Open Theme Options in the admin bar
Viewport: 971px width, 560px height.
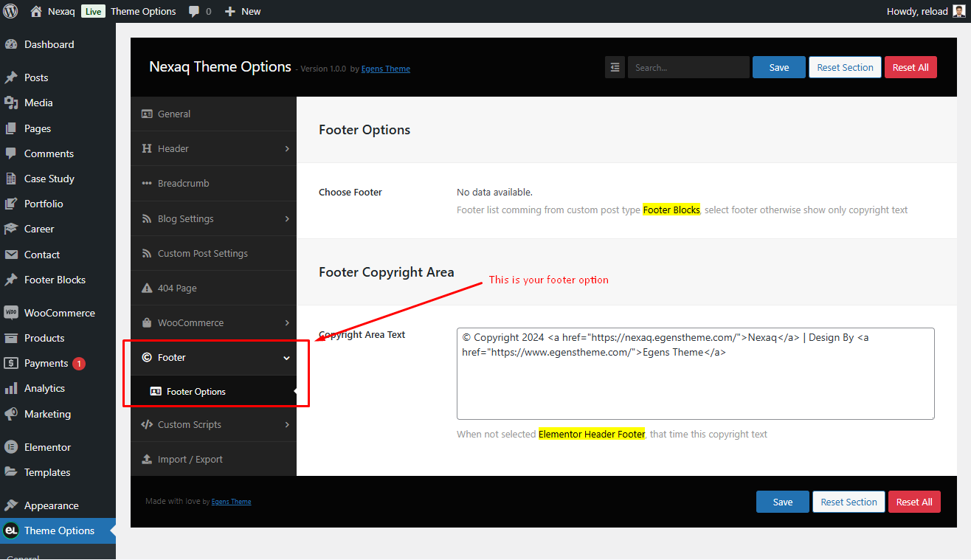(143, 11)
